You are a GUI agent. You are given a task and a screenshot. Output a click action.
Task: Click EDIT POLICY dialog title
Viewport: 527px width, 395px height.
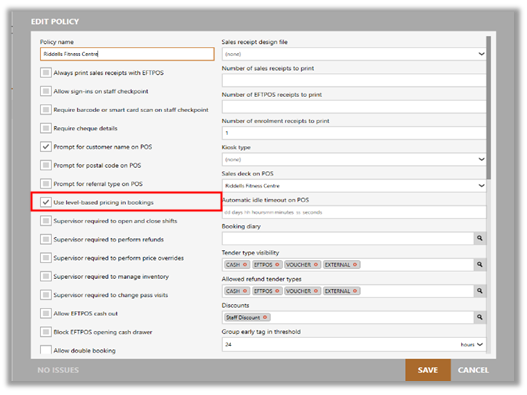55,22
